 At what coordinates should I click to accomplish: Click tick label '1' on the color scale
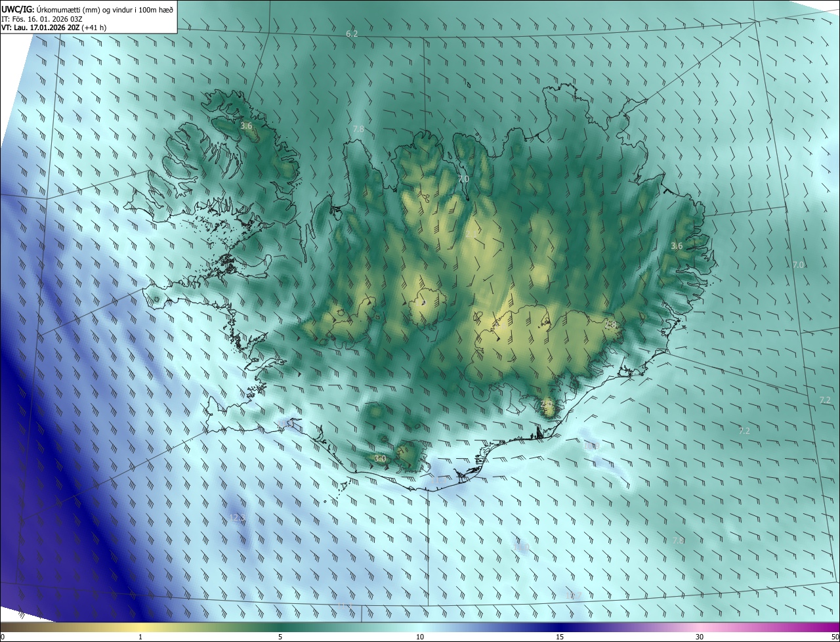140,637
